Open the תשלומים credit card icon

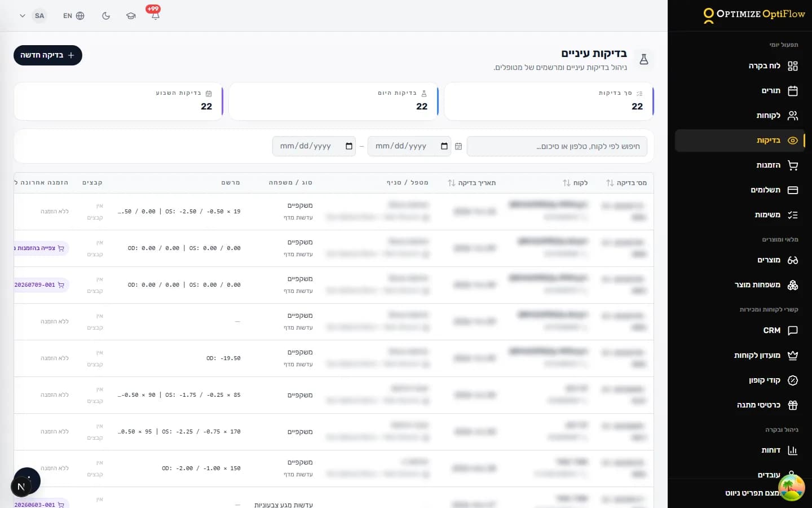coord(792,190)
